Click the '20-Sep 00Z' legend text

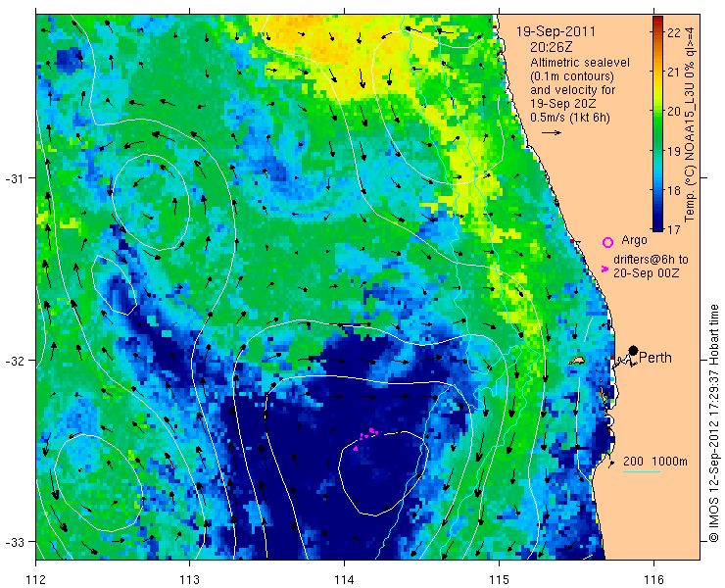point(646,273)
